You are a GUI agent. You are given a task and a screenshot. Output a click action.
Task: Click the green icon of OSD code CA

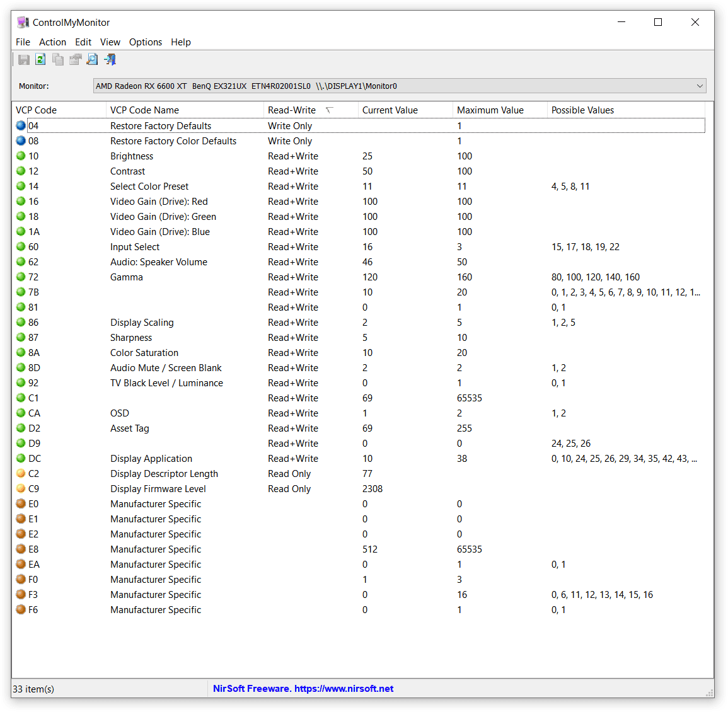(21, 413)
